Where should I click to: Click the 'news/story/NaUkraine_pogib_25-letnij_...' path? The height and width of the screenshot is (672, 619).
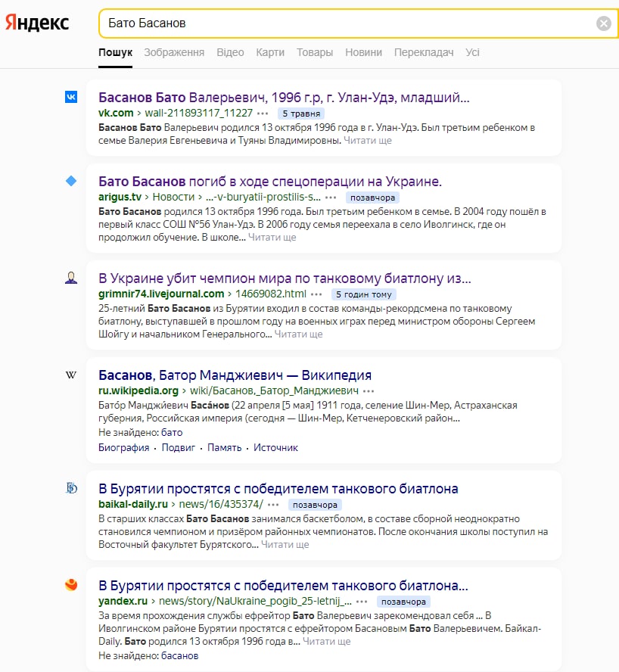click(256, 602)
